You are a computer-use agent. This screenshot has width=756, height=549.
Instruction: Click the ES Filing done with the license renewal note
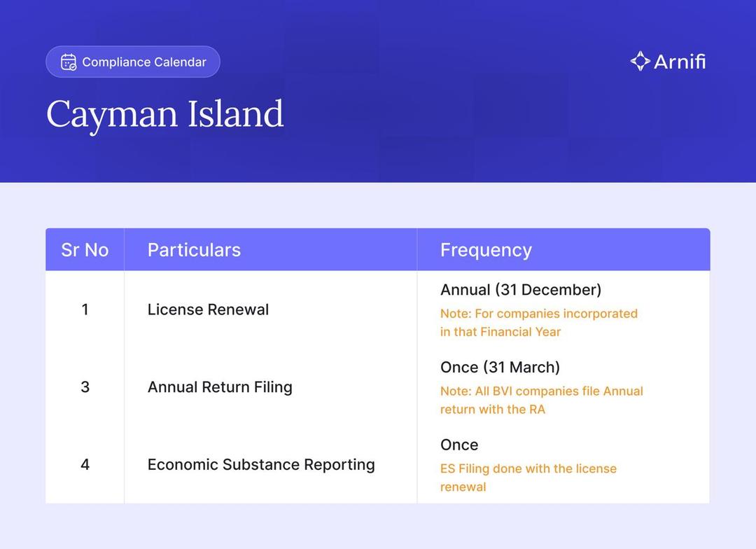(x=528, y=478)
